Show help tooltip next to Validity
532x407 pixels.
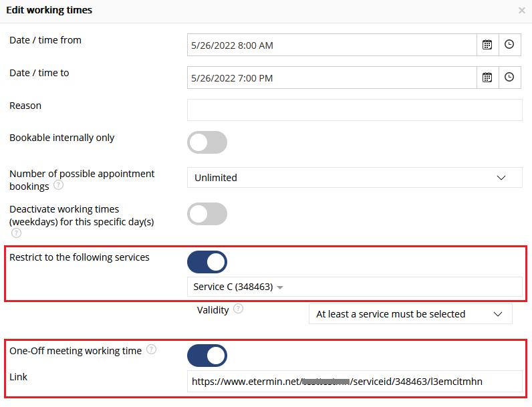point(238,309)
